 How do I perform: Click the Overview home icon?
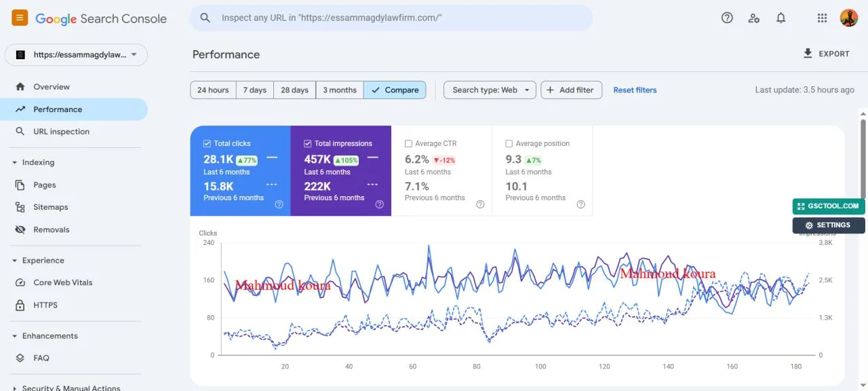[20, 87]
